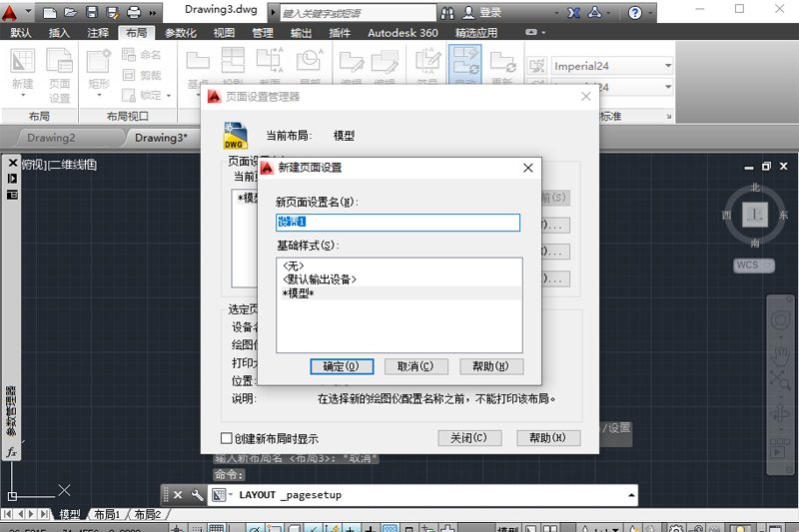Viewport: 799px width, 532px height.
Task: Switch to the Autodesk 360 ribbon tab
Action: click(x=402, y=33)
